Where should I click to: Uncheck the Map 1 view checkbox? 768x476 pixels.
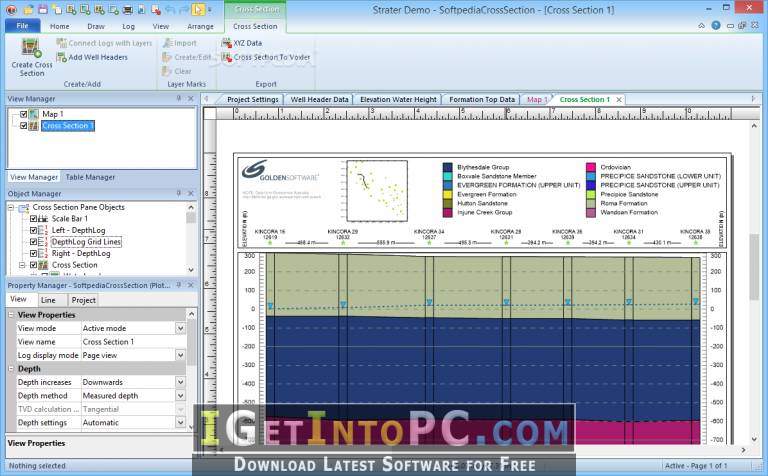point(24,114)
